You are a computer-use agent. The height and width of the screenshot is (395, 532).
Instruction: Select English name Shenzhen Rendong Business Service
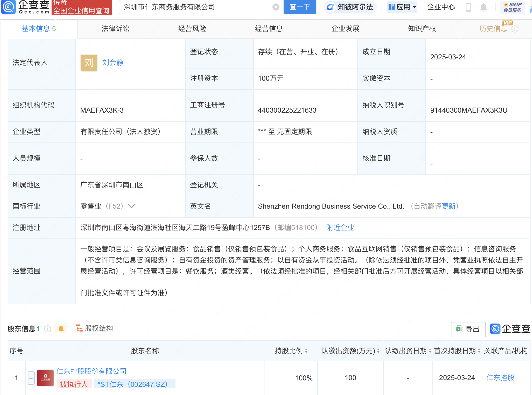click(x=331, y=206)
